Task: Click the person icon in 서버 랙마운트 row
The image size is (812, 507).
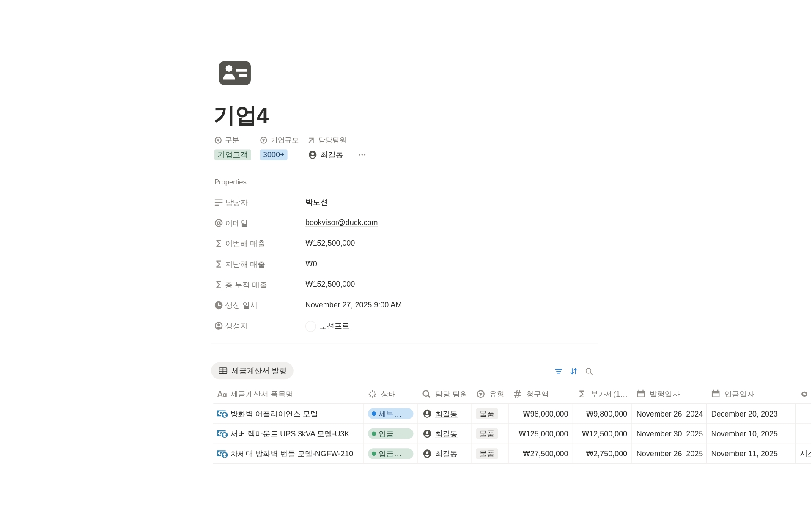Action: pyautogui.click(x=427, y=434)
